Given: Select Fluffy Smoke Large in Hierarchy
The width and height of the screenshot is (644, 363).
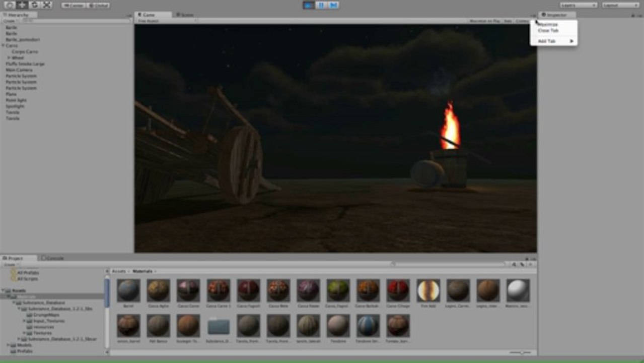Looking at the screenshot, I should coord(25,64).
